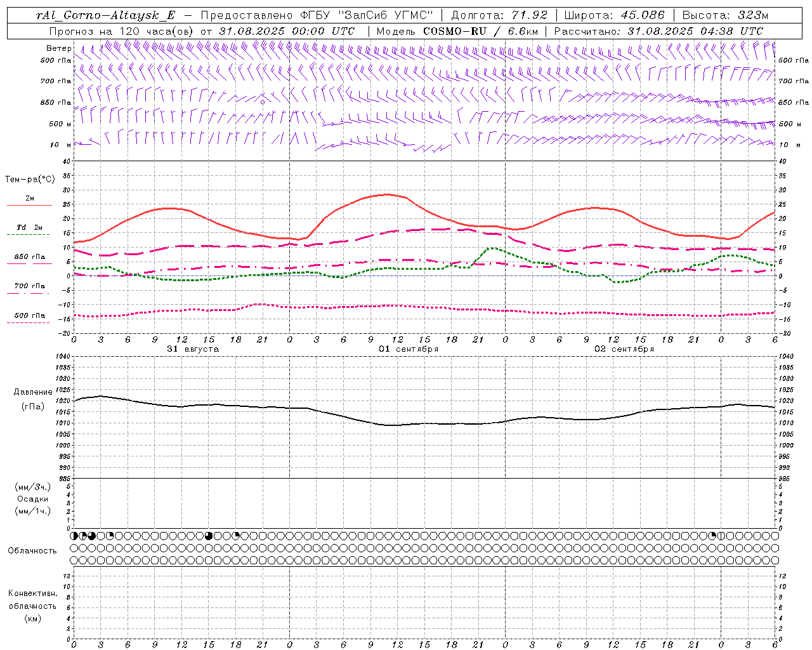
Task: Click the Давление pressure panel label
Action: [x=33, y=392]
